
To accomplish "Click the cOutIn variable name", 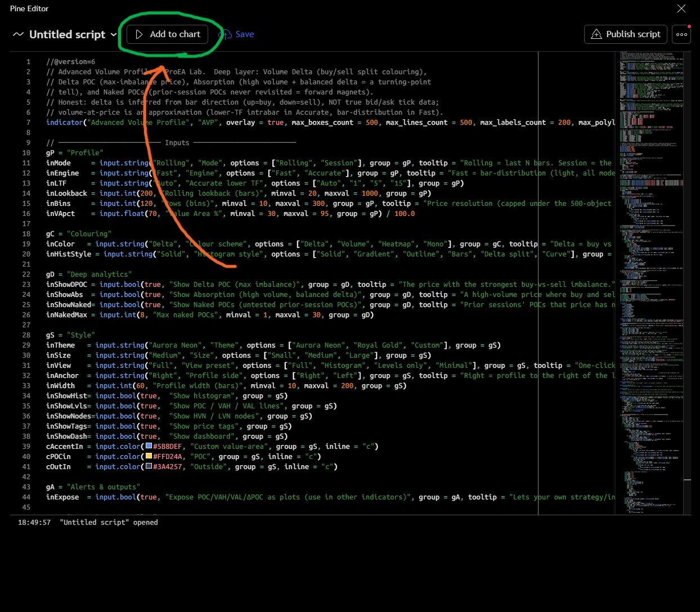I will 59,466.
